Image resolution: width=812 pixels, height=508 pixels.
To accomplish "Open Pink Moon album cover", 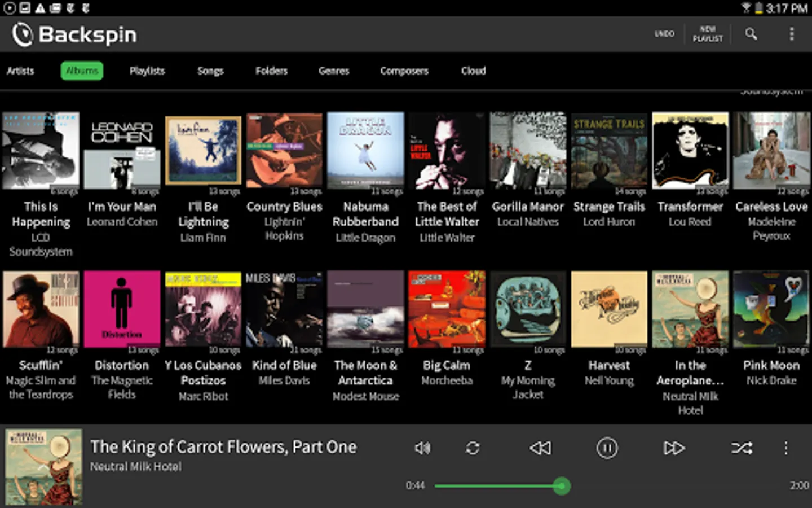I will coord(771,309).
